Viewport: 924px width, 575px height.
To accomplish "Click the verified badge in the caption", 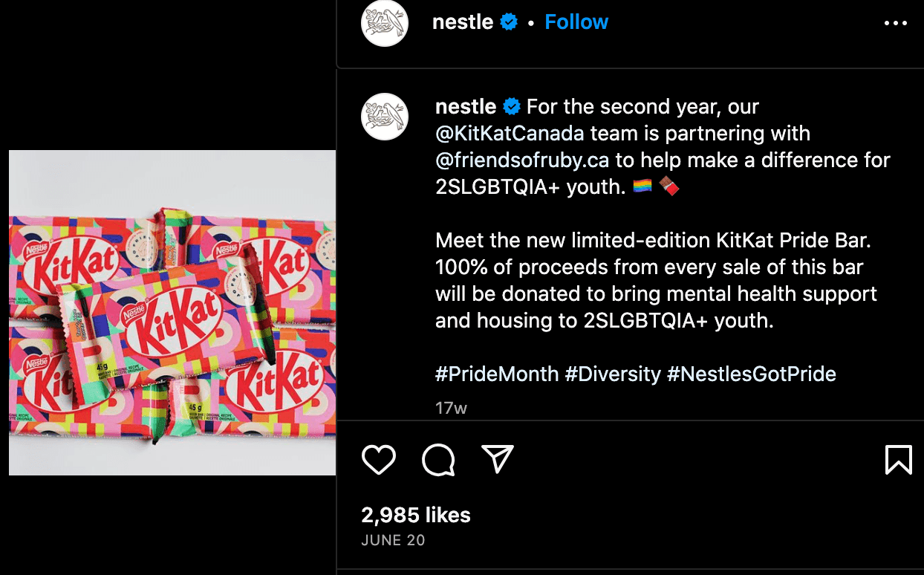I will tap(512, 107).
